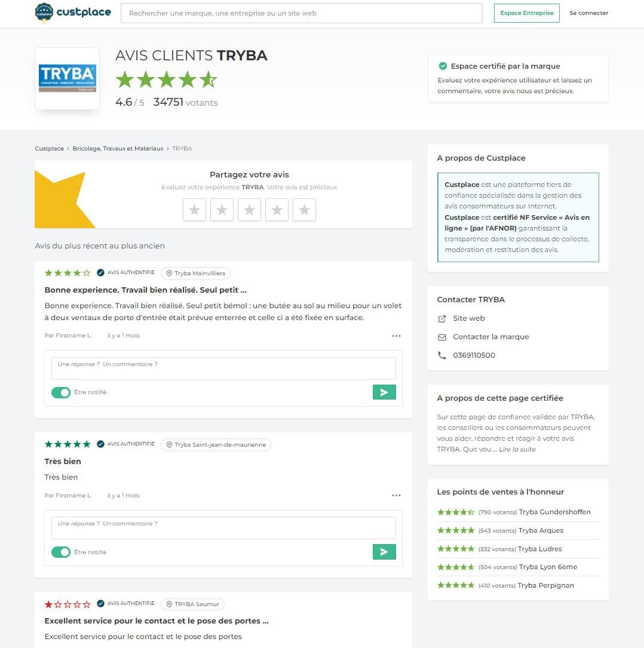Send the reply under the Mainvilliers review
This screenshot has width=644, height=648.
pos(384,392)
